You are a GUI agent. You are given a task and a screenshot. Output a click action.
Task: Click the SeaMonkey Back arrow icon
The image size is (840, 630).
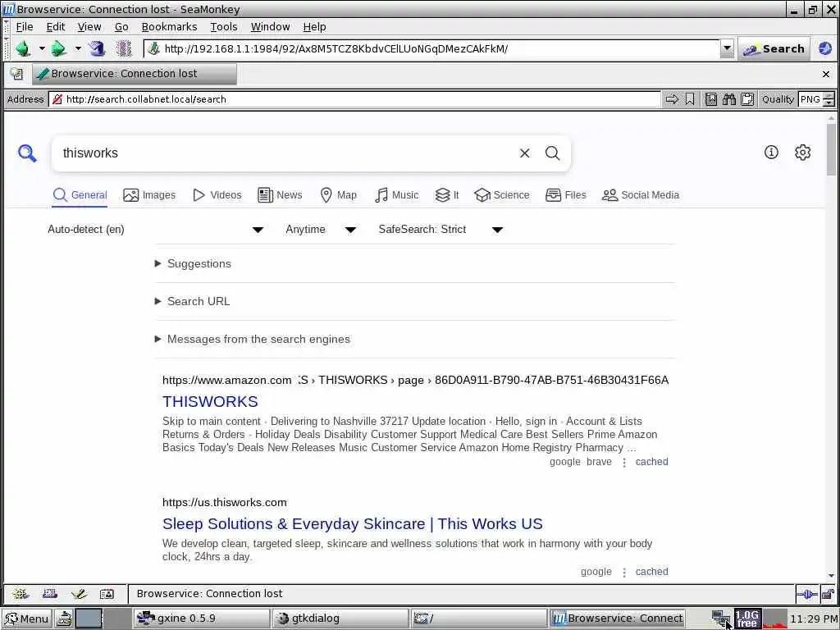23,48
